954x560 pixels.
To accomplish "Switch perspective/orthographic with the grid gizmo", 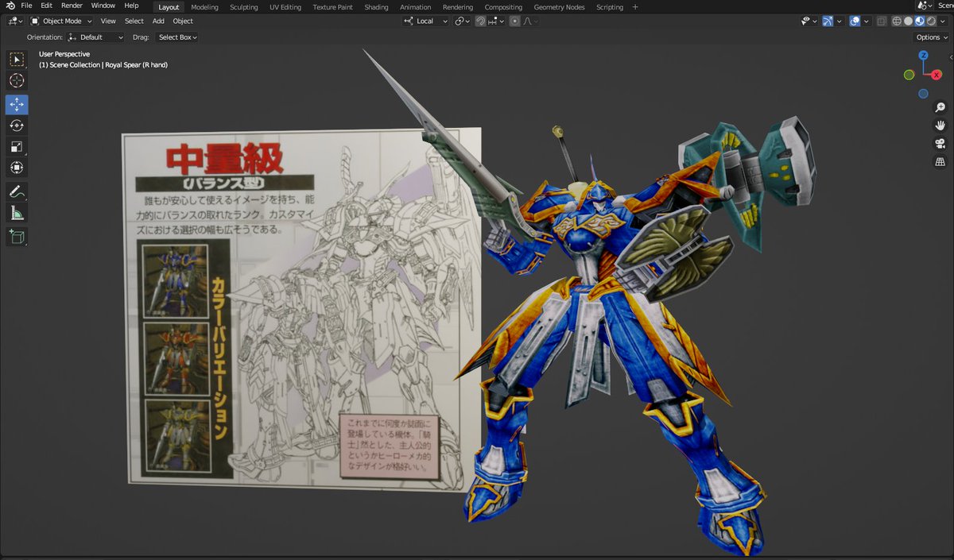I will (x=940, y=162).
